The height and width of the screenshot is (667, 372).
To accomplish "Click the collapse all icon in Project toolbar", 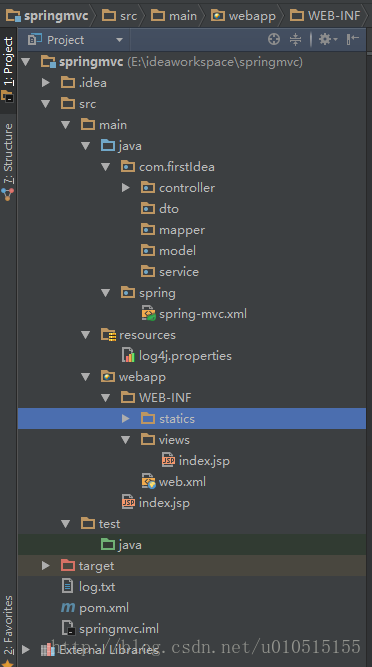I will [x=295, y=40].
